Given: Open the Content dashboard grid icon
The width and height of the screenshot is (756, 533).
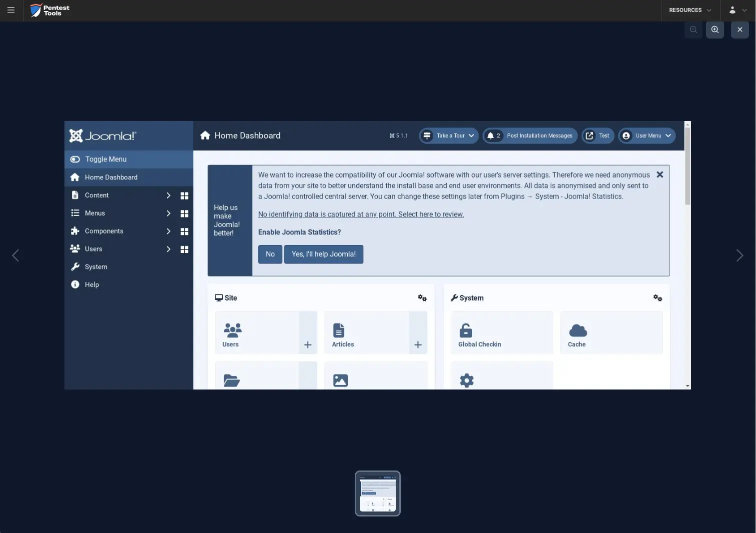Looking at the screenshot, I should 184,195.
